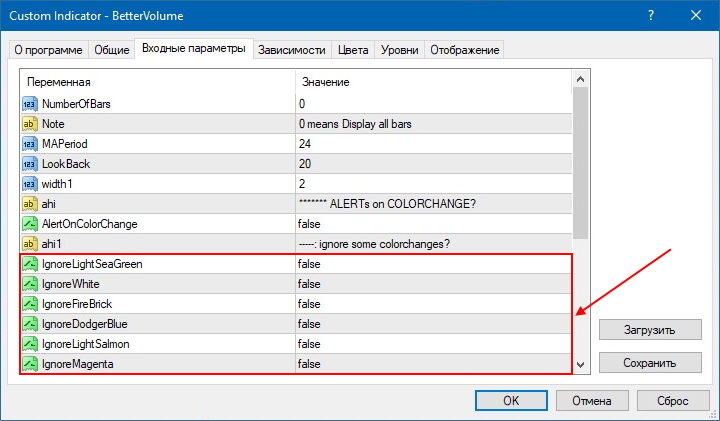Image resolution: width=720 pixels, height=421 pixels.
Task: Open the Цвета tab
Action: [x=353, y=50]
